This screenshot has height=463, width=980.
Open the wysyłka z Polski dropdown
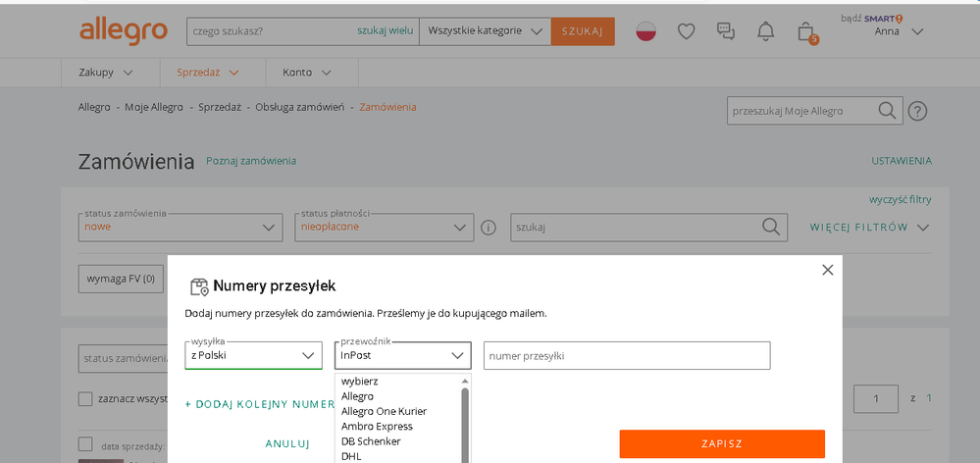click(253, 355)
